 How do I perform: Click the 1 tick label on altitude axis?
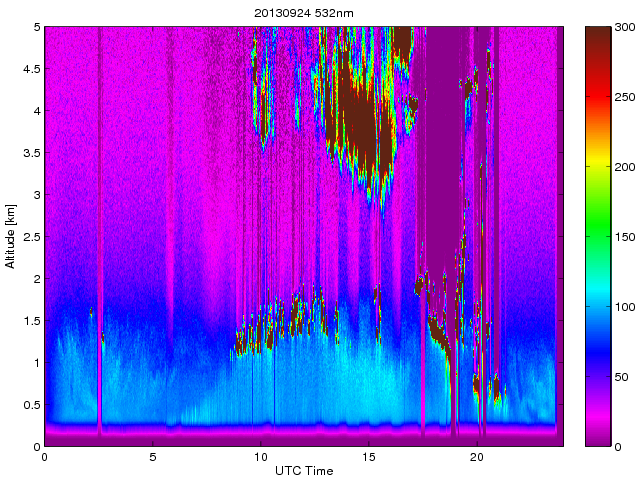click(37, 363)
